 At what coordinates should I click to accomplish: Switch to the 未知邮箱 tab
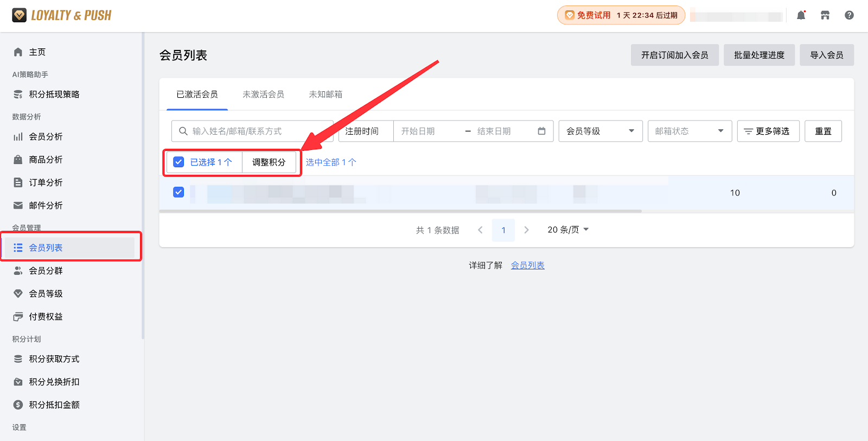pos(325,94)
